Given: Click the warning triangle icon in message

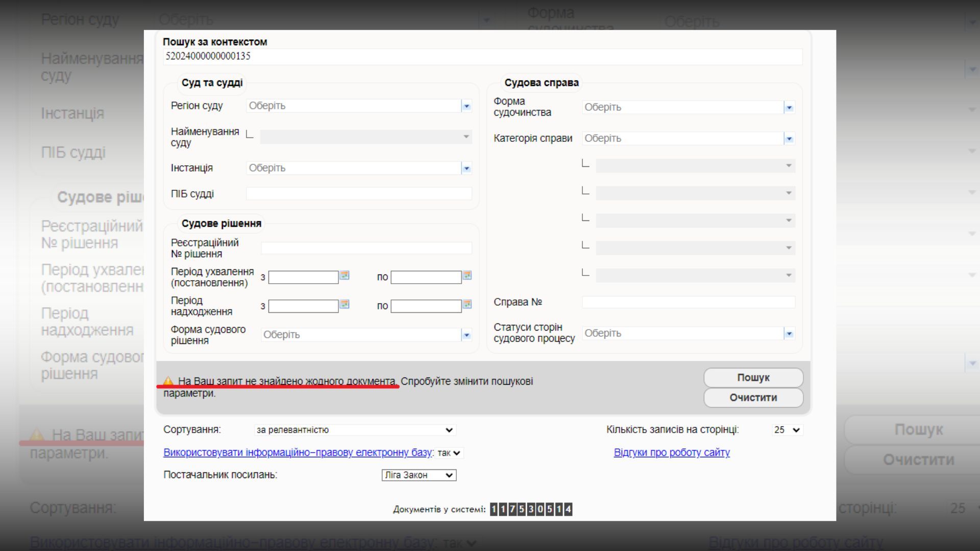Looking at the screenshot, I should click(168, 381).
